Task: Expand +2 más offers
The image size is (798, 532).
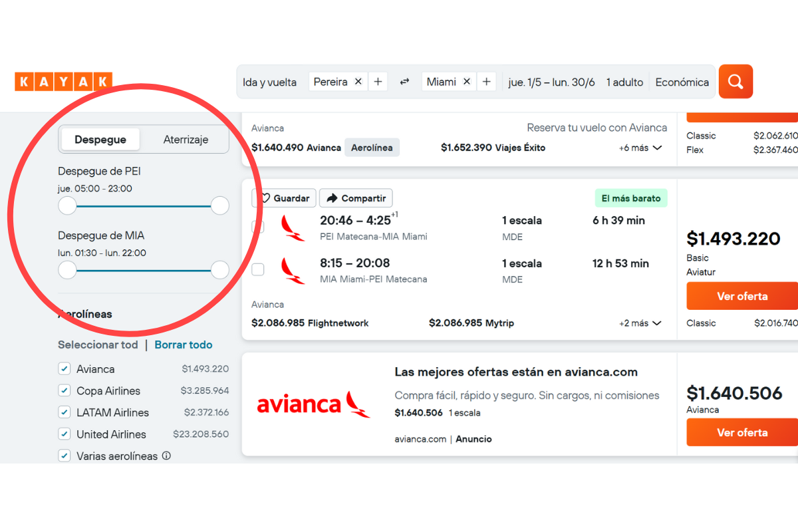Action: pyautogui.click(x=640, y=323)
